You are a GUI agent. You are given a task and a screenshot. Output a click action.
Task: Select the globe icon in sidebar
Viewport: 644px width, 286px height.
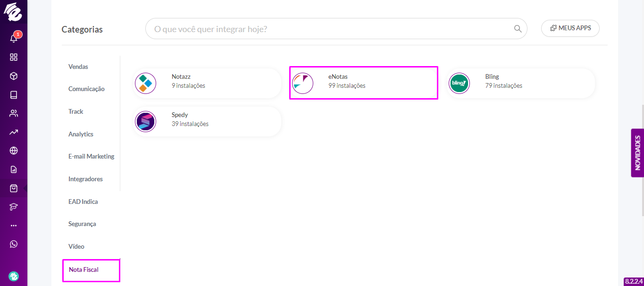14,151
